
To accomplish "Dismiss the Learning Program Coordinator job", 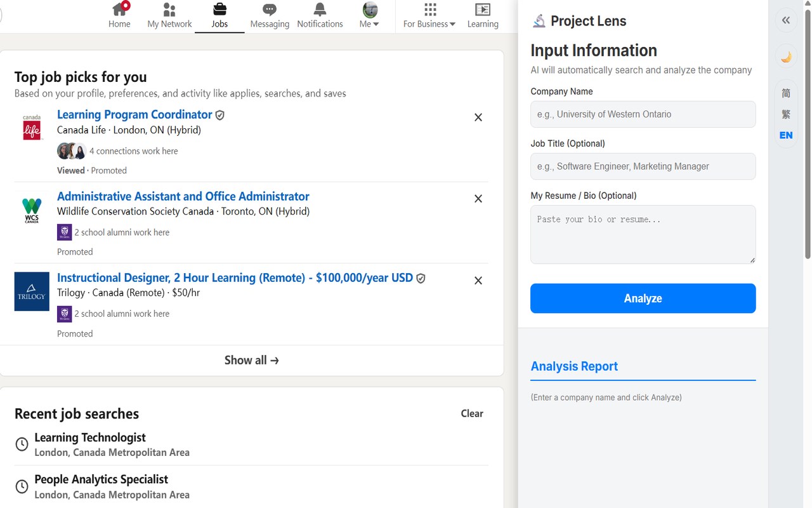I will point(478,117).
